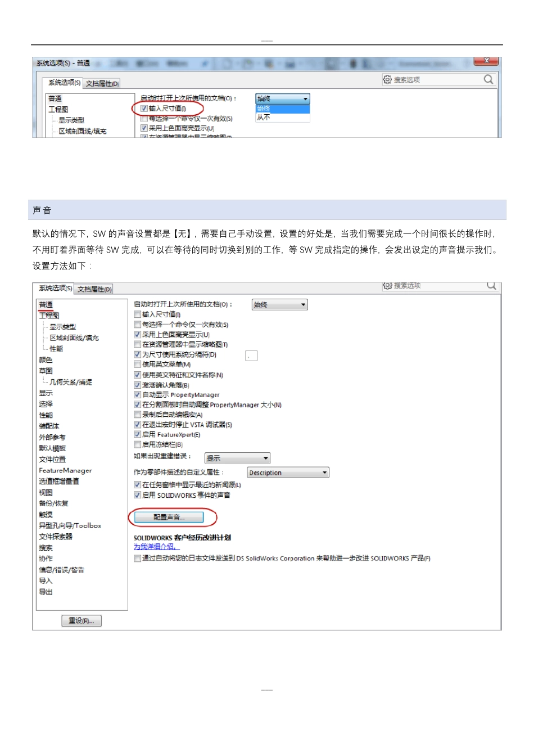
Task: Select 文件探索器 in the options tree
Action: coord(56,537)
